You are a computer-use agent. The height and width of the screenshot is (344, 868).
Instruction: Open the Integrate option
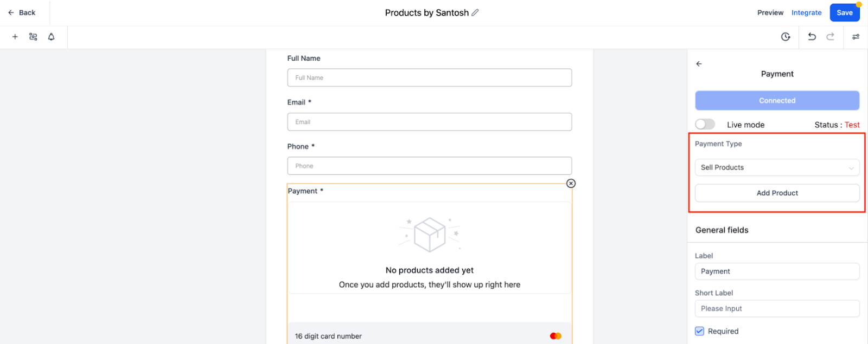(806, 12)
